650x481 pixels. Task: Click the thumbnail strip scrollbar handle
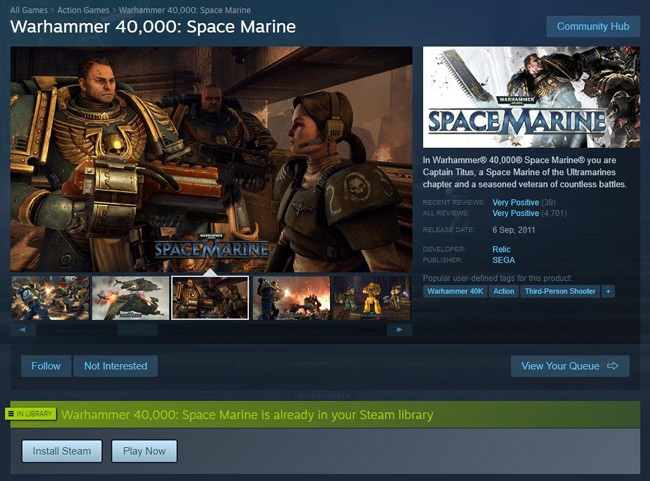[138, 330]
